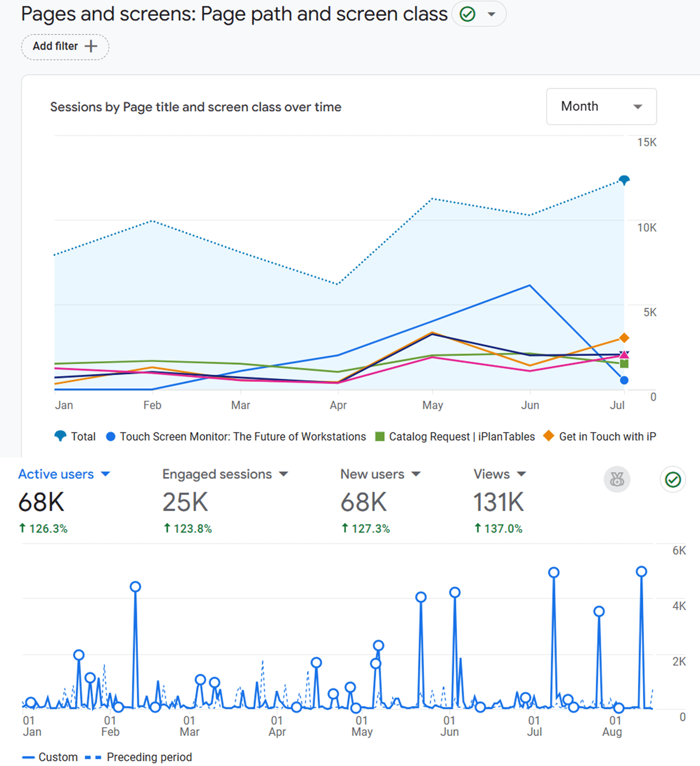Click the Total data point marker at Jul
Screen dimensions: 700x766
624,180
